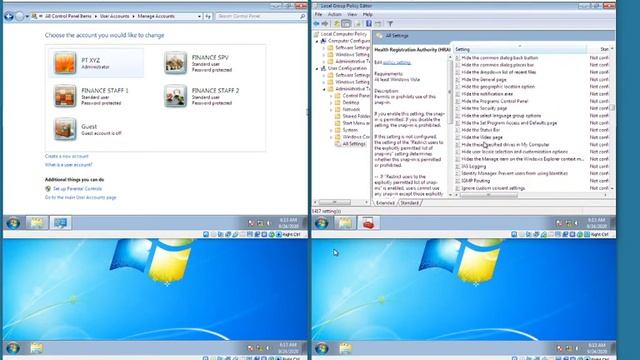Click Control Panel taskbar icon in User Accounts VM
This screenshot has height=360, width=640.
(60, 223)
